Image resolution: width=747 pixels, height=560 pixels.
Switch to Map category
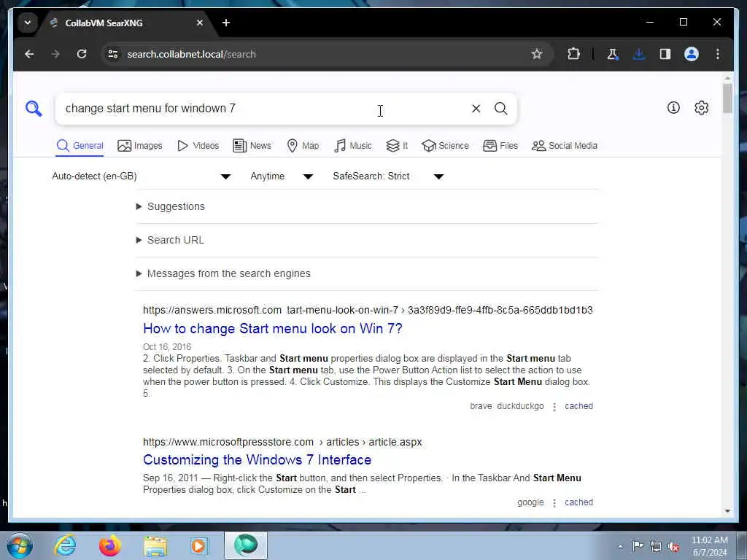pos(303,146)
